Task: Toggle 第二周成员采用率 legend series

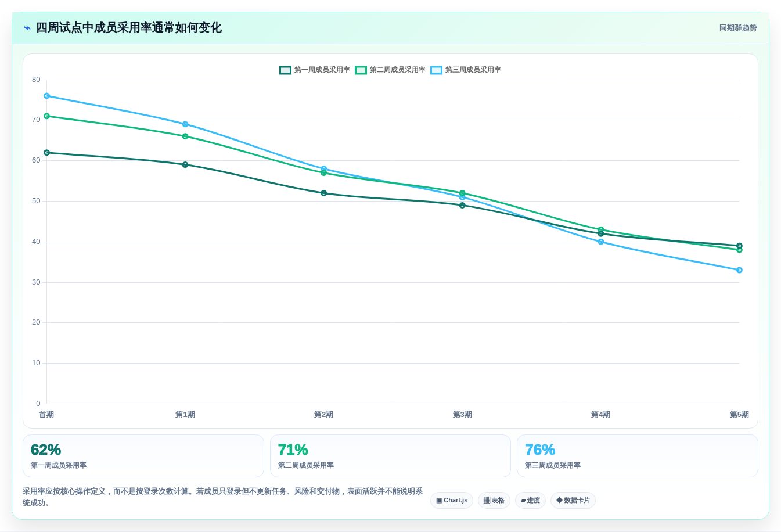Action: tap(390, 70)
